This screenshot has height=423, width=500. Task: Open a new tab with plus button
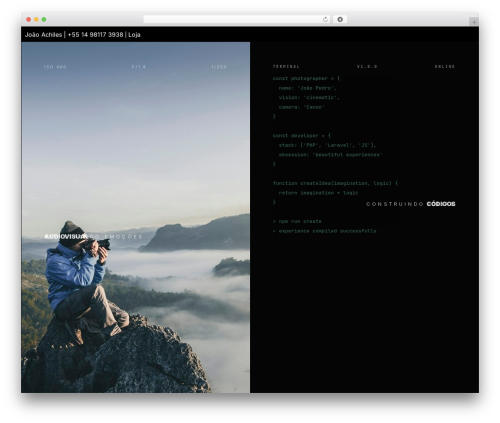474,22
